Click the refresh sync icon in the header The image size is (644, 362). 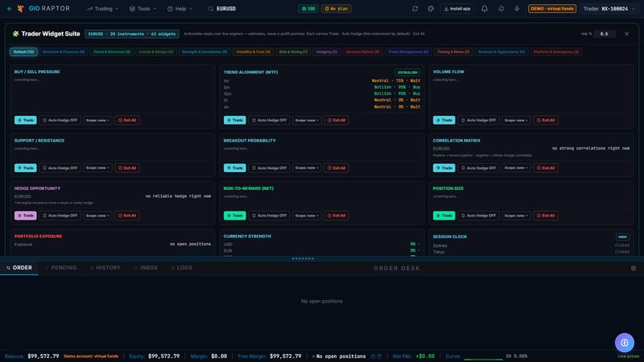415,9
